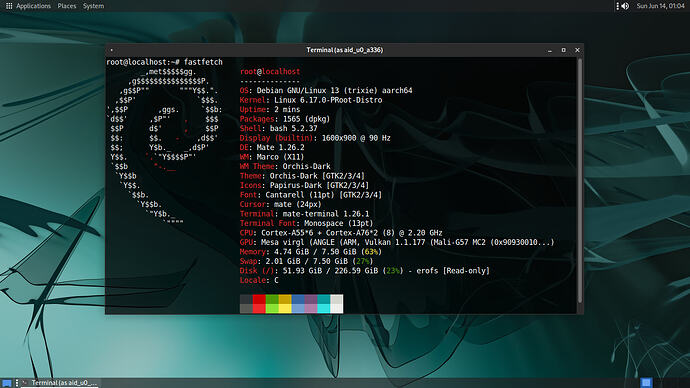
Task: Click the 'mate-terminal 1.26.1' value
Action: [326, 214]
